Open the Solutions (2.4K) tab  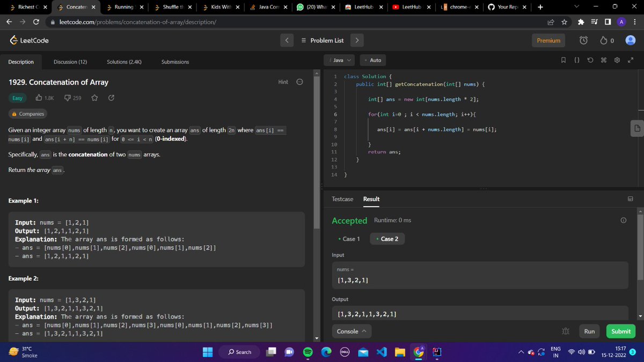pyautogui.click(x=124, y=62)
